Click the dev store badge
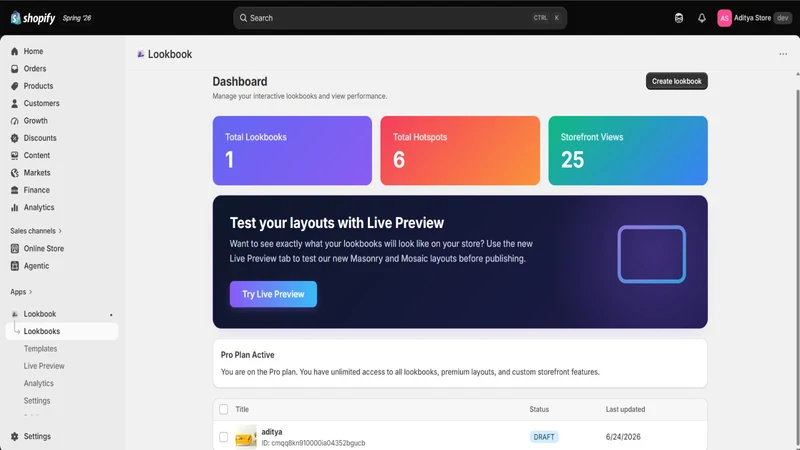The height and width of the screenshot is (450, 800). 783,18
